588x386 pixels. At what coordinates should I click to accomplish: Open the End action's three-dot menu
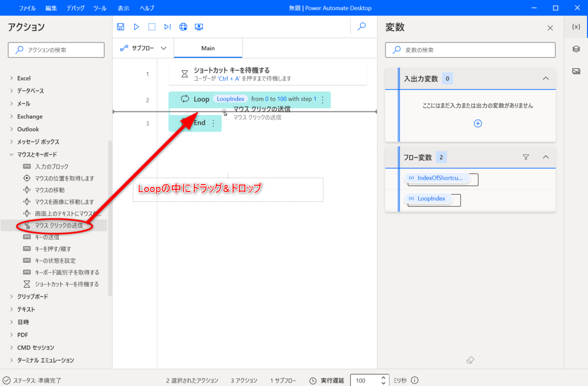pos(213,123)
